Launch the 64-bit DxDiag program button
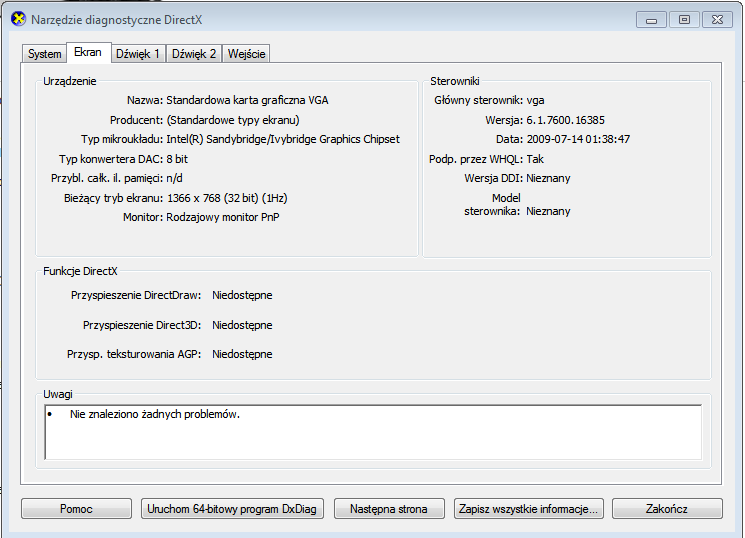745x538 pixels. coord(232,509)
